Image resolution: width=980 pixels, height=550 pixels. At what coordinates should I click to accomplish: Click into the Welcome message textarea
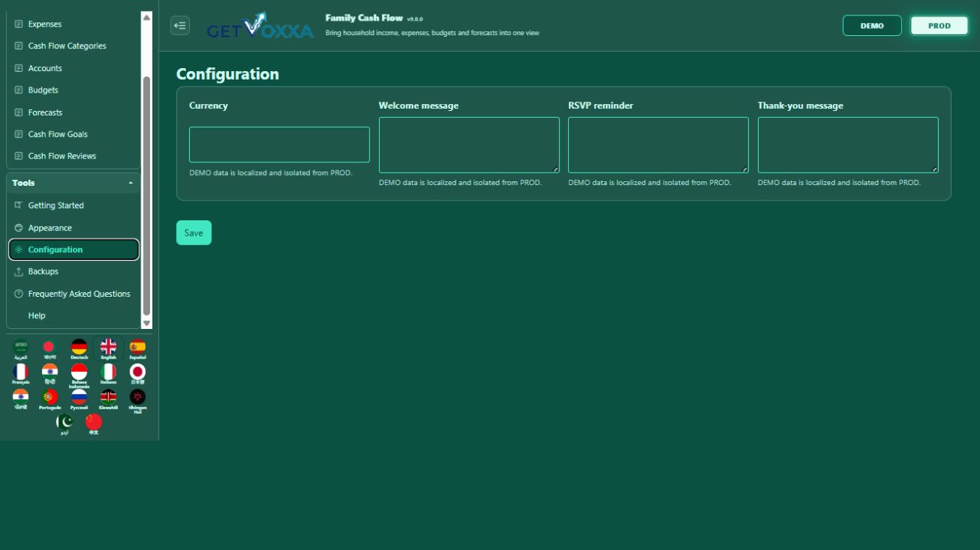click(469, 145)
